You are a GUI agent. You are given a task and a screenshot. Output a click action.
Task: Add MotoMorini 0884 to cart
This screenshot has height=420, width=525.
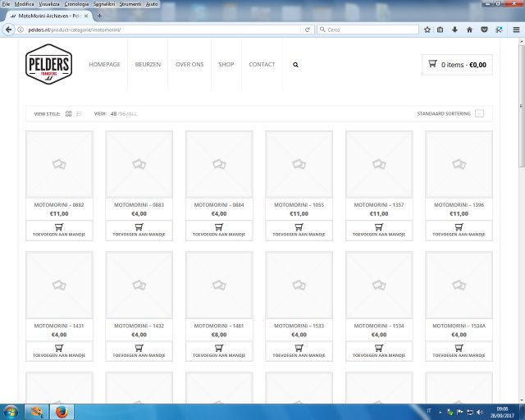point(219,230)
